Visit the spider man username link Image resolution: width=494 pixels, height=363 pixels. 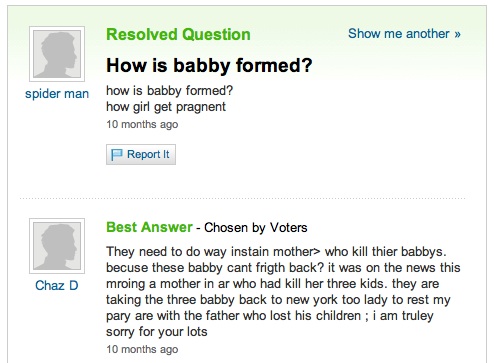click(x=57, y=94)
